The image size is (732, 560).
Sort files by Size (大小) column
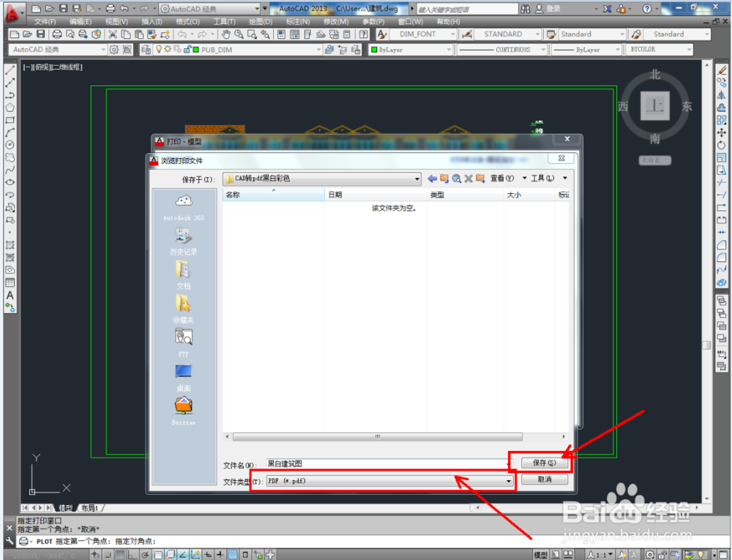point(529,195)
